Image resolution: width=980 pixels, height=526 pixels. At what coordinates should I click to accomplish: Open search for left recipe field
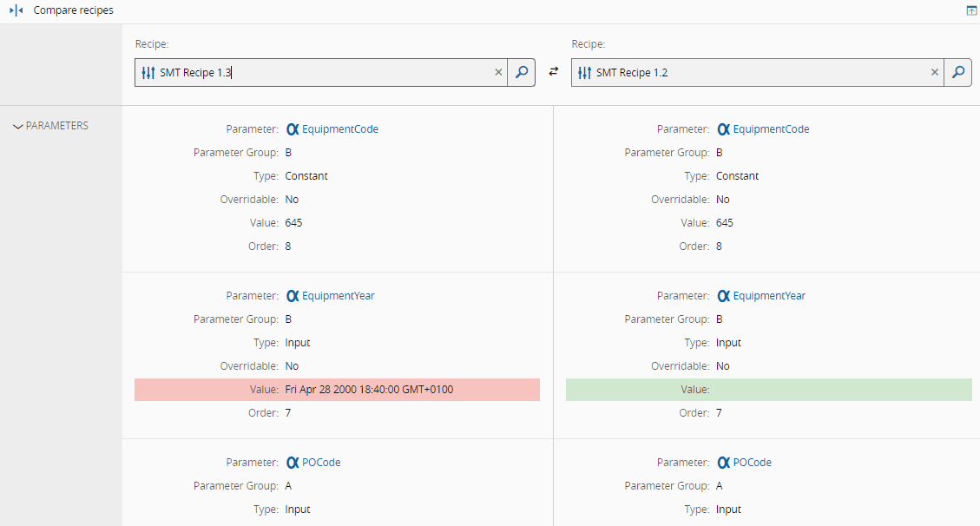522,73
